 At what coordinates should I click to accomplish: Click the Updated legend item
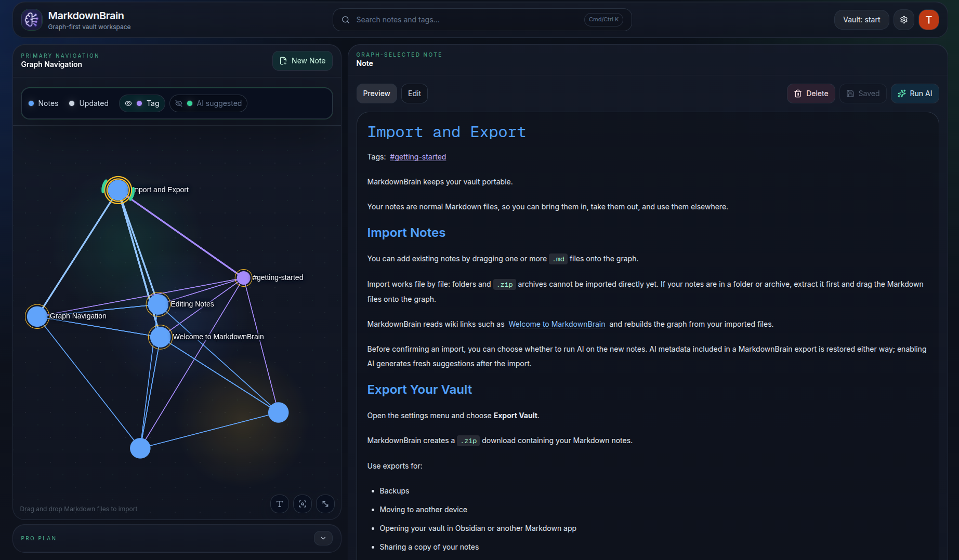pyautogui.click(x=89, y=103)
